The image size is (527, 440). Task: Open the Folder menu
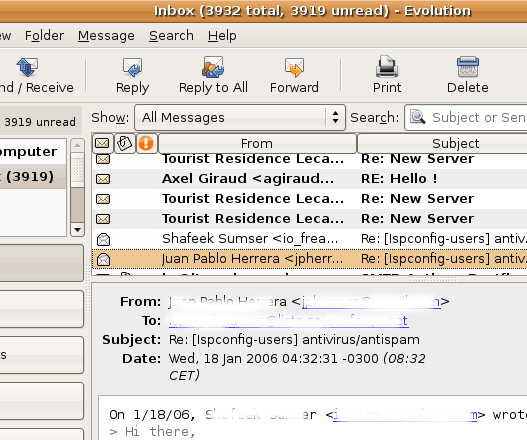(x=44, y=36)
